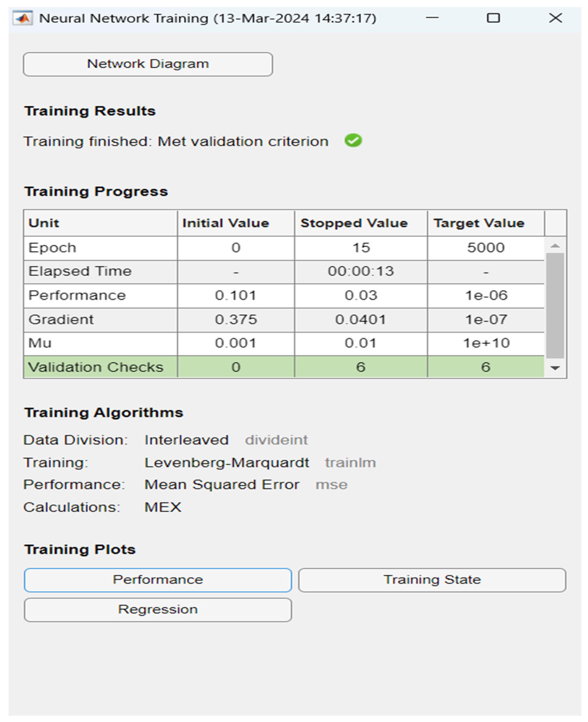The image size is (588, 722).
Task: Click the Initial Value column header
Action: tap(226, 223)
